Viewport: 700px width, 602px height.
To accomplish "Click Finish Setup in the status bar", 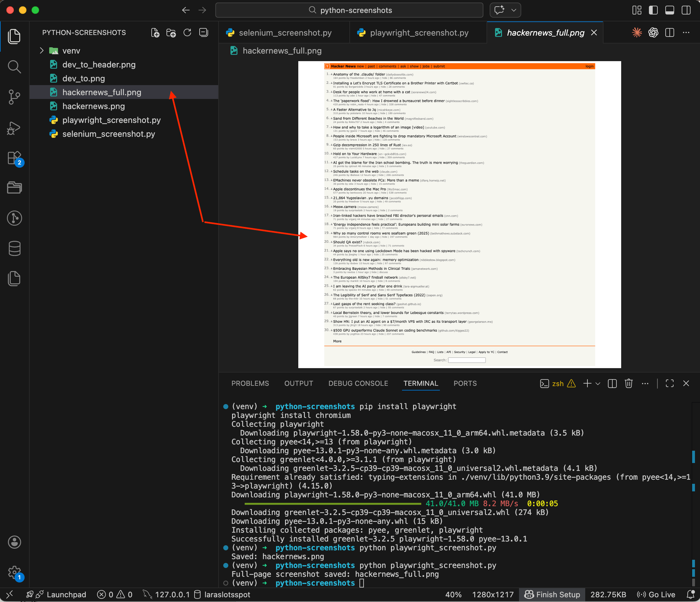I will pyautogui.click(x=552, y=594).
